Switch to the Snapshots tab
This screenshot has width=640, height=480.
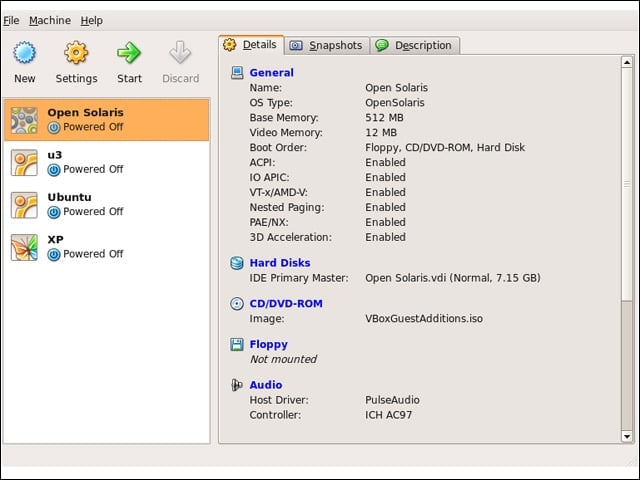(x=327, y=45)
